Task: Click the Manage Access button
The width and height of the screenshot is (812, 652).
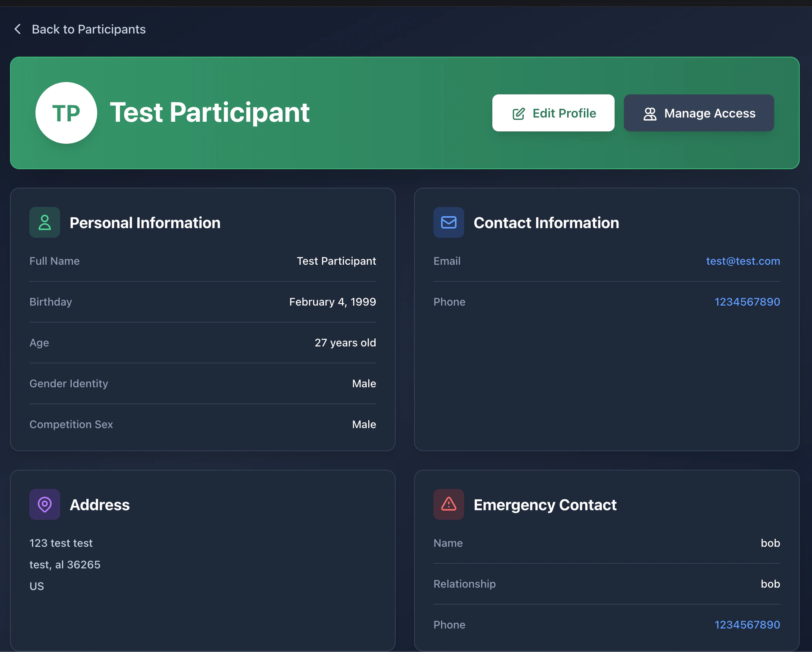Action: click(699, 113)
